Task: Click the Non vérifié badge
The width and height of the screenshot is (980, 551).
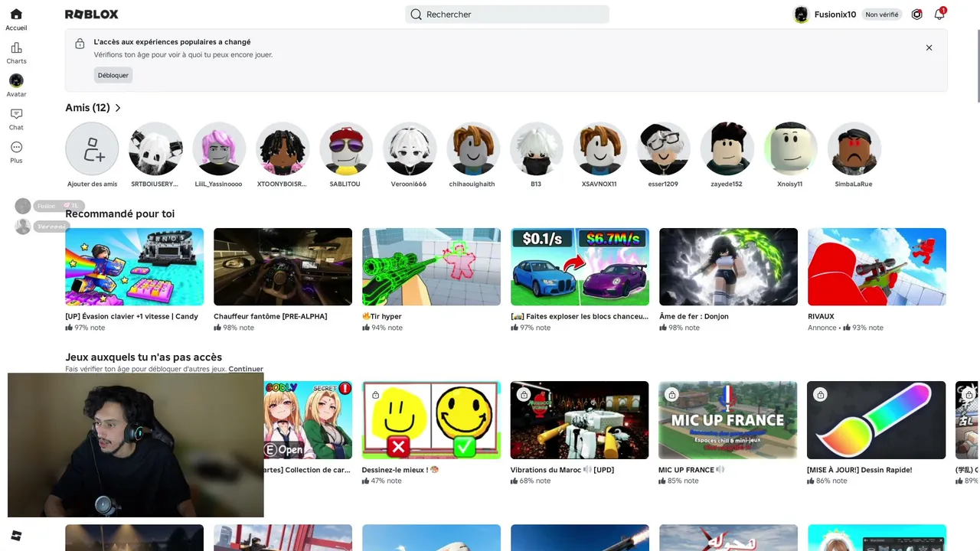Action: click(882, 15)
